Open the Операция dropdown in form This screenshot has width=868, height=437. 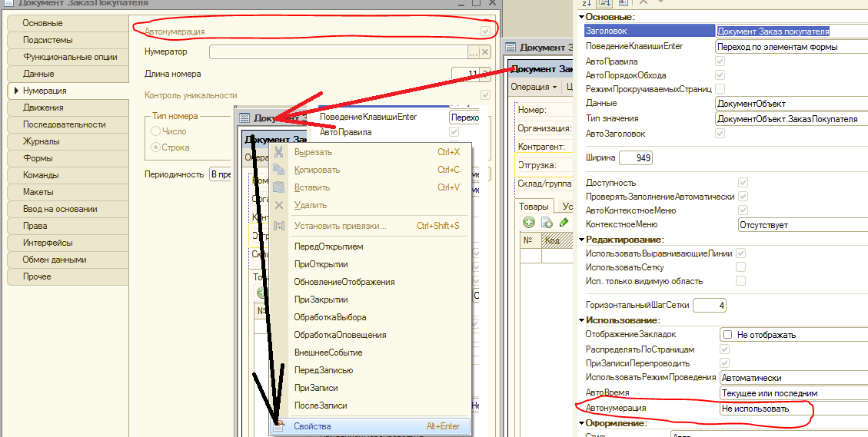pos(534,87)
